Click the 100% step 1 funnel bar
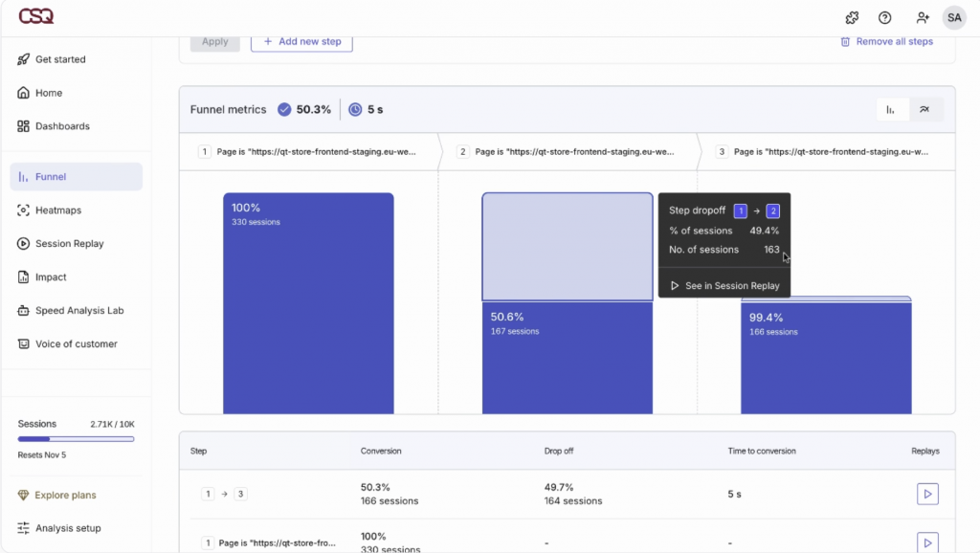980x553 pixels. pos(308,306)
